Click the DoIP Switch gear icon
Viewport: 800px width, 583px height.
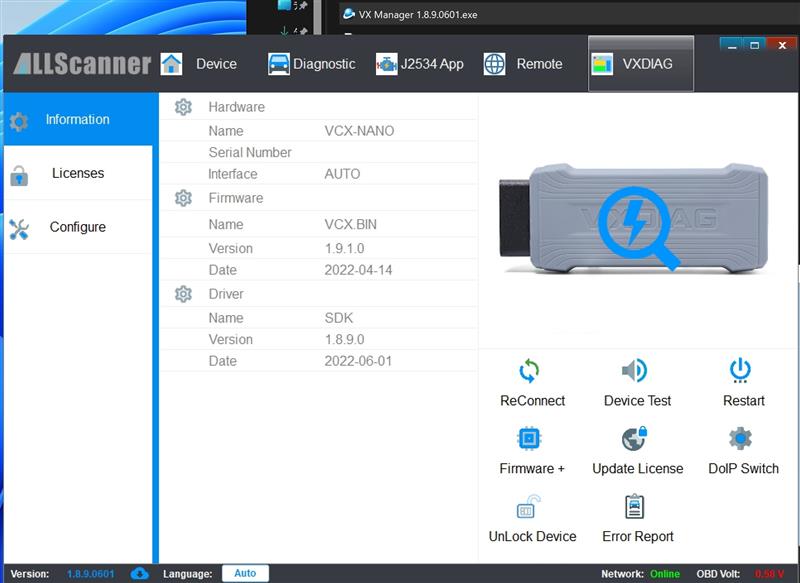[740, 438]
